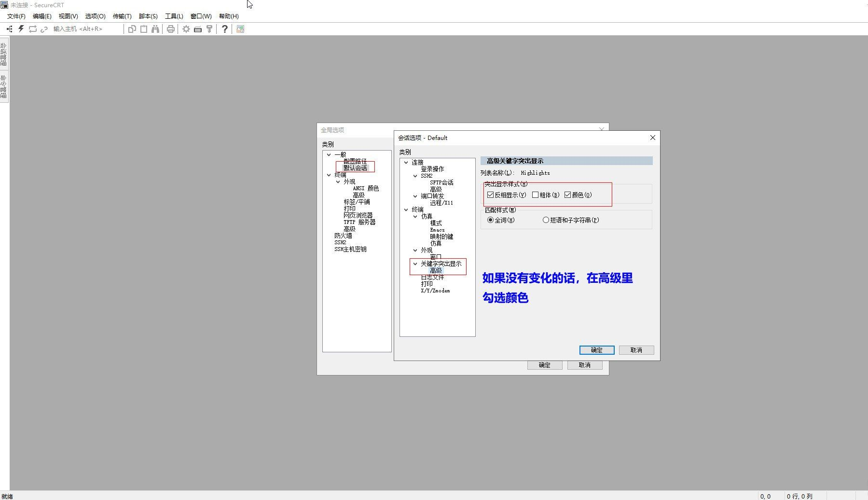Open the 编辑(E) menu
The height and width of the screenshot is (500, 868).
pyautogui.click(x=42, y=16)
